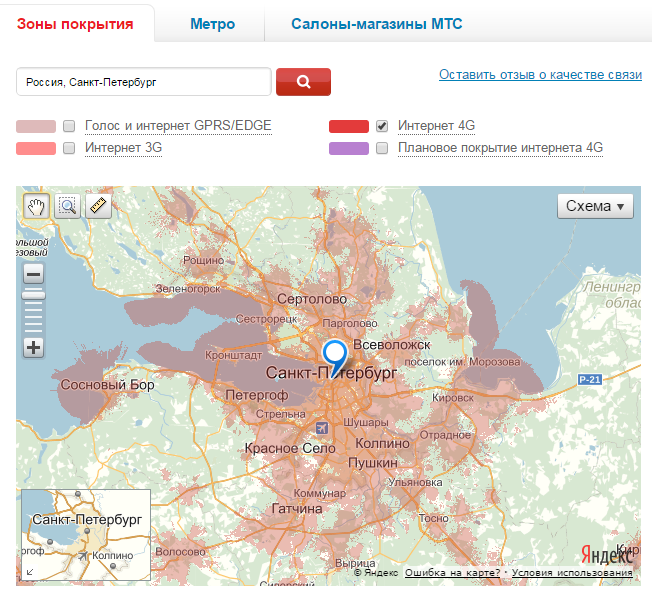The image size is (652, 592).
Task: Click Оставить отзыв о качестве связи link
Action: (539, 76)
